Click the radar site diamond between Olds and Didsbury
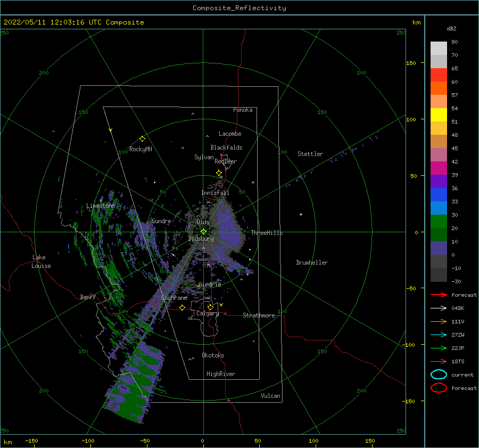The width and height of the screenshot is (479, 448). [x=203, y=232]
